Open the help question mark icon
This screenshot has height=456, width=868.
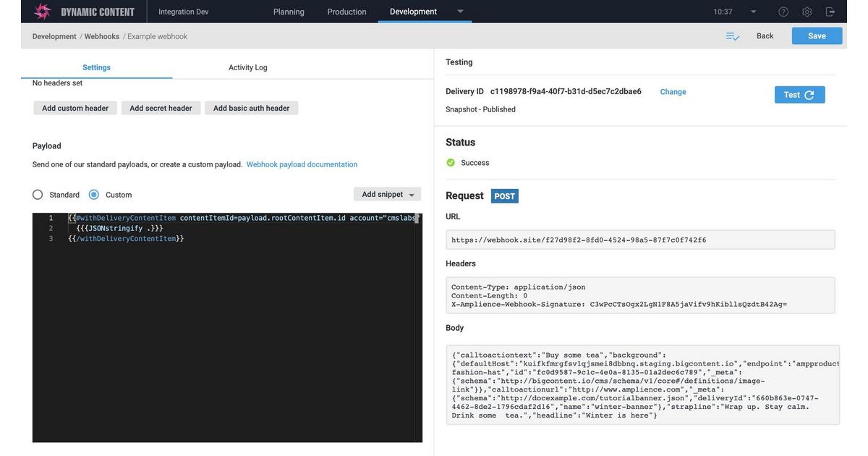click(x=783, y=12)
